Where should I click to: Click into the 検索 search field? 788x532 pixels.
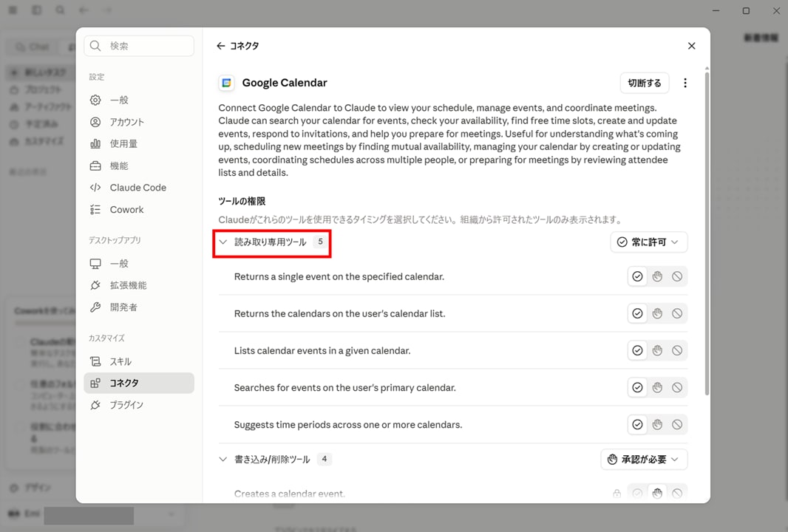click(139, 46)
